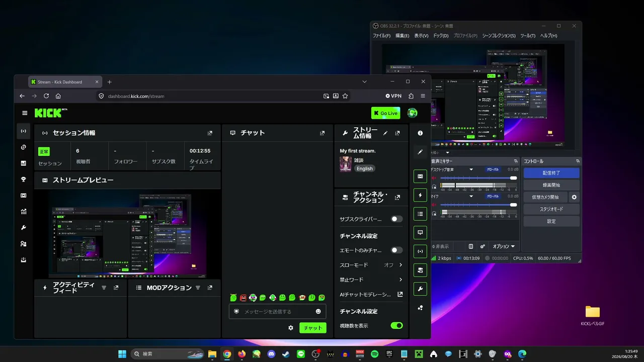Click the stream preview thumbnail

[127, 234]
